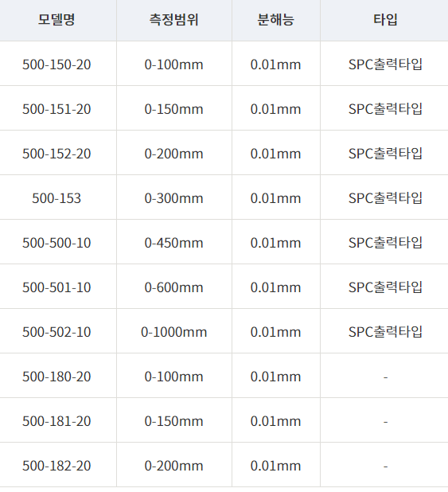Click the 타입 column header
448x492 pixels.
(x=384, y=20)
